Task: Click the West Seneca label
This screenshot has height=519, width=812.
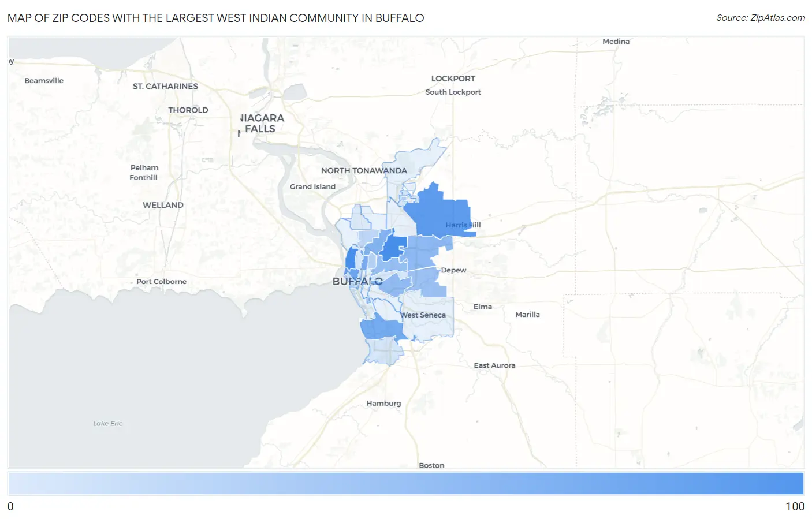Action: (x=423, y=315)
